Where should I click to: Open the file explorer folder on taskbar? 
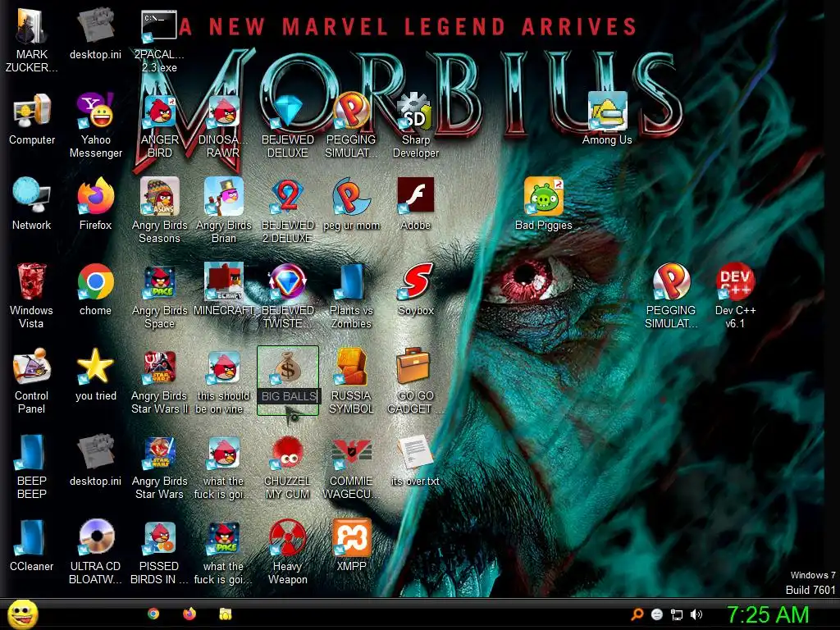226,614
